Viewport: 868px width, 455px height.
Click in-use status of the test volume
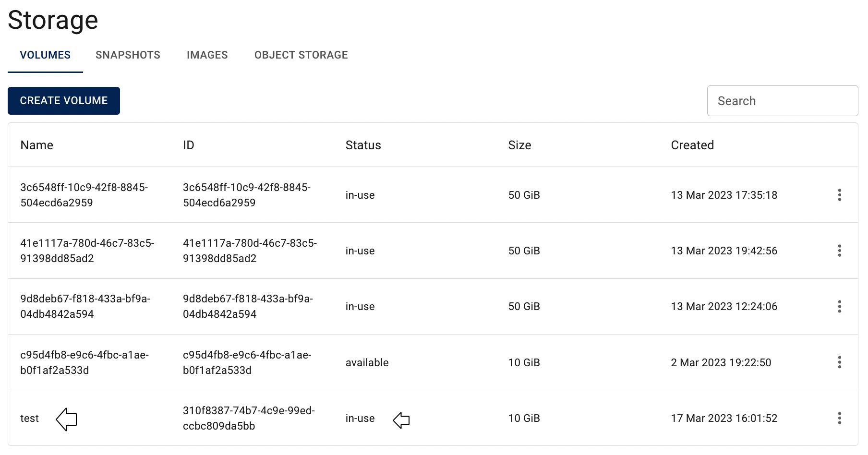click(360, 418)
